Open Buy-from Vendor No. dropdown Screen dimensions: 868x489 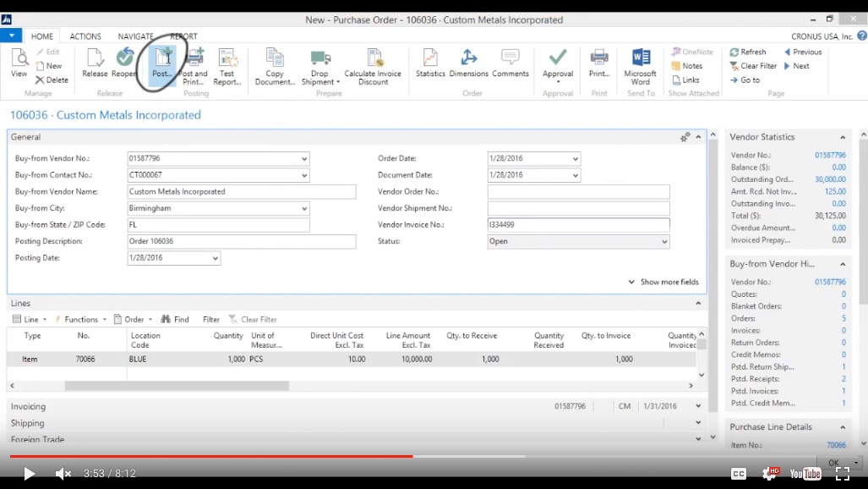pos(304,158)
